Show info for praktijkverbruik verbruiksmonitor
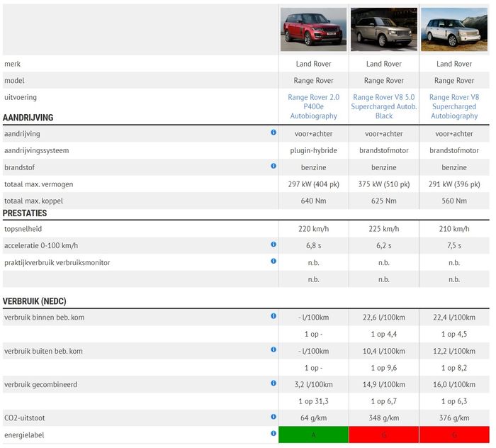Screen dimensions: 496x448 (274, 261)
